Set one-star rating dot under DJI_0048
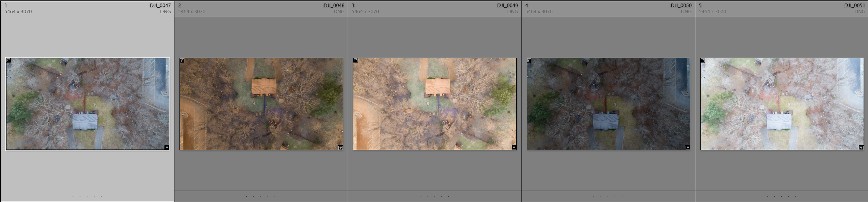868x202 pixels. (247, 196)
